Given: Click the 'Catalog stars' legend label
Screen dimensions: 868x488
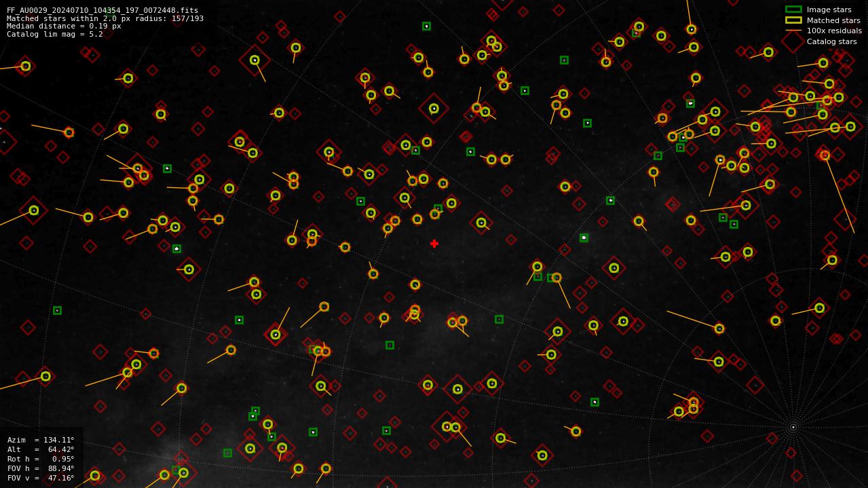Looking at the screenshot, I should pyautogui.click(x=832, y=41).
